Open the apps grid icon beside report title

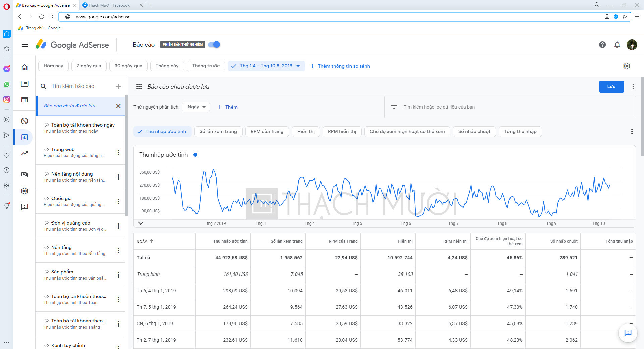point(139,87)
